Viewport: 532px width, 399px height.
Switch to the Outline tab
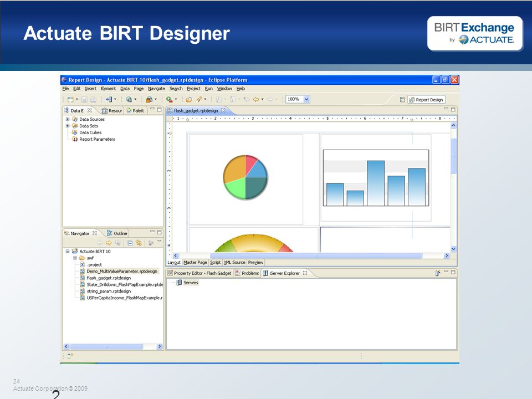point(117,233)
